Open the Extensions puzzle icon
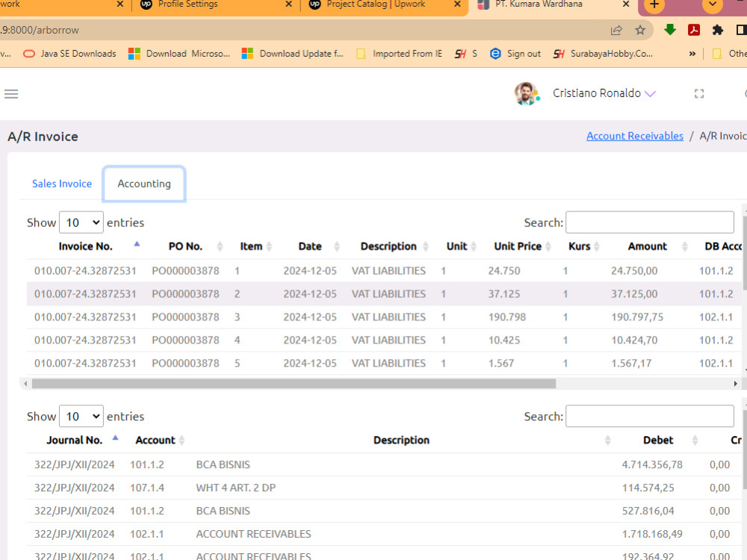This screenshot has width=747, height=560. pos(717,30)
